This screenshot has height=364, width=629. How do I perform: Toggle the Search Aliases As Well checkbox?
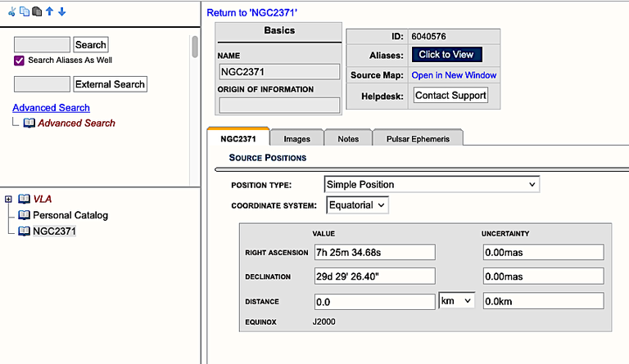[x=19, y=61]
